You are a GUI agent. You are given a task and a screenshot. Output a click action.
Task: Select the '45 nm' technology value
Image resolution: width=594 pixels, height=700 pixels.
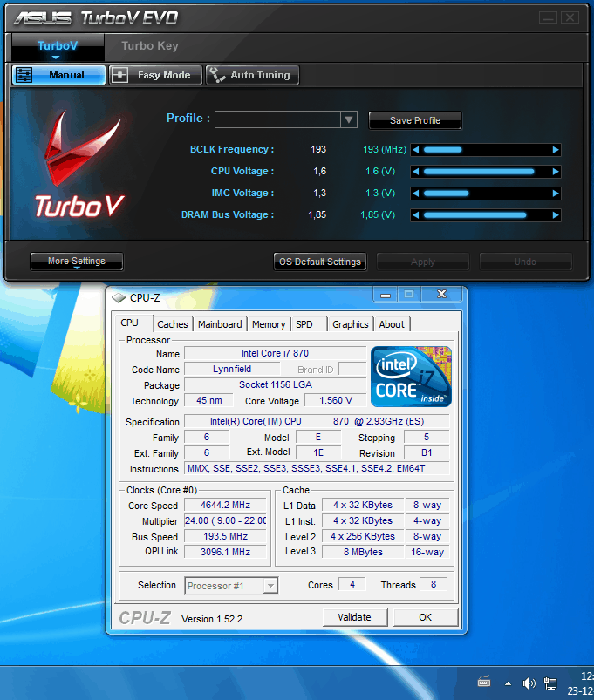[209, 400]
